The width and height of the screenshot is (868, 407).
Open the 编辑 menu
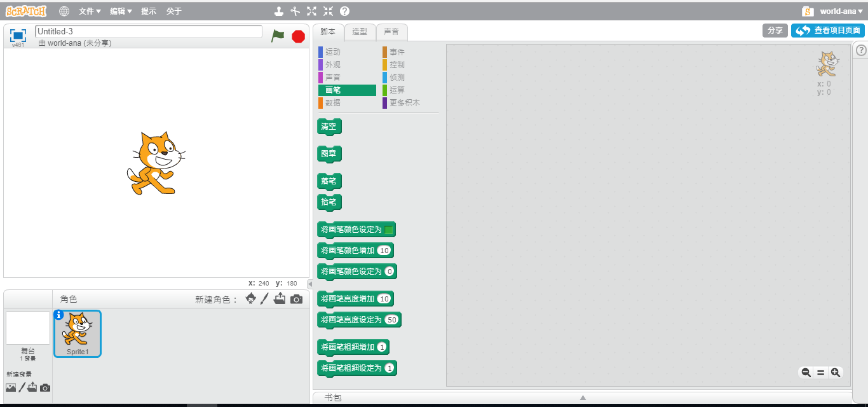click(x=121, y=11)
